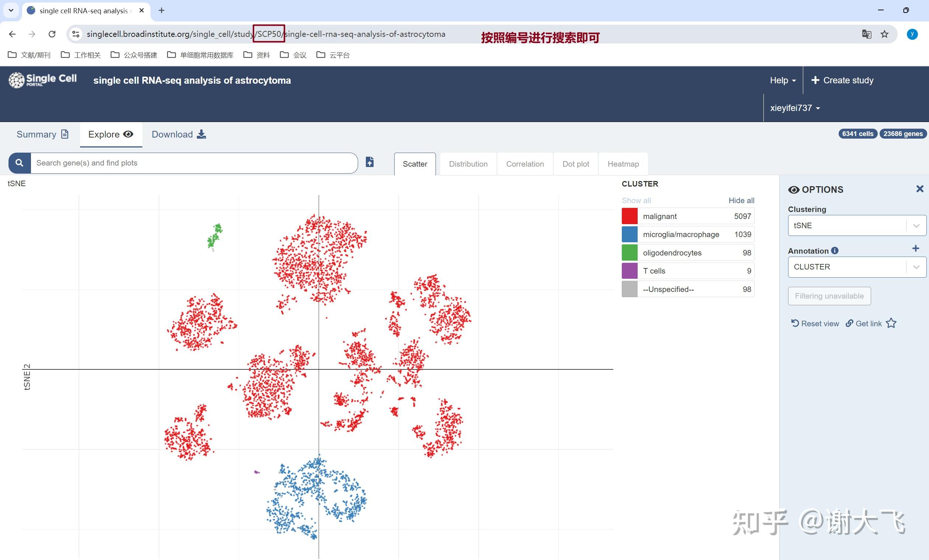Select the Dot plot tab

pyautogui.click(x=575, y=164)
